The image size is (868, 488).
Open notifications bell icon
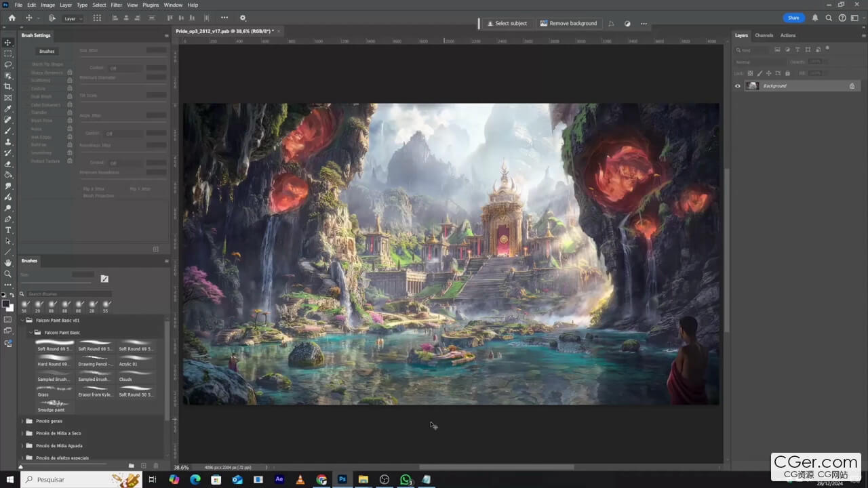coord(815,18)
